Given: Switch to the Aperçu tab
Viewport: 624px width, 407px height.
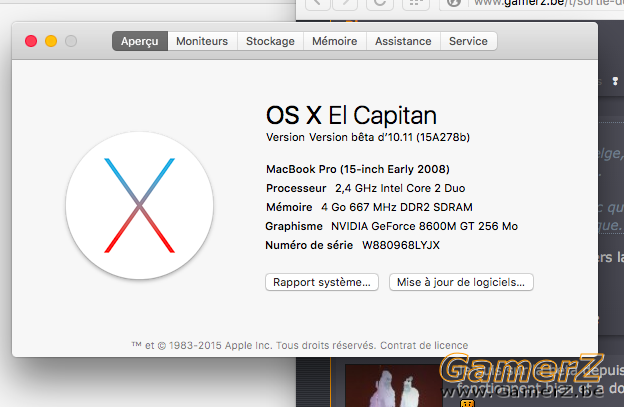Looking at the screenshot, I should (x=140, y=41).
